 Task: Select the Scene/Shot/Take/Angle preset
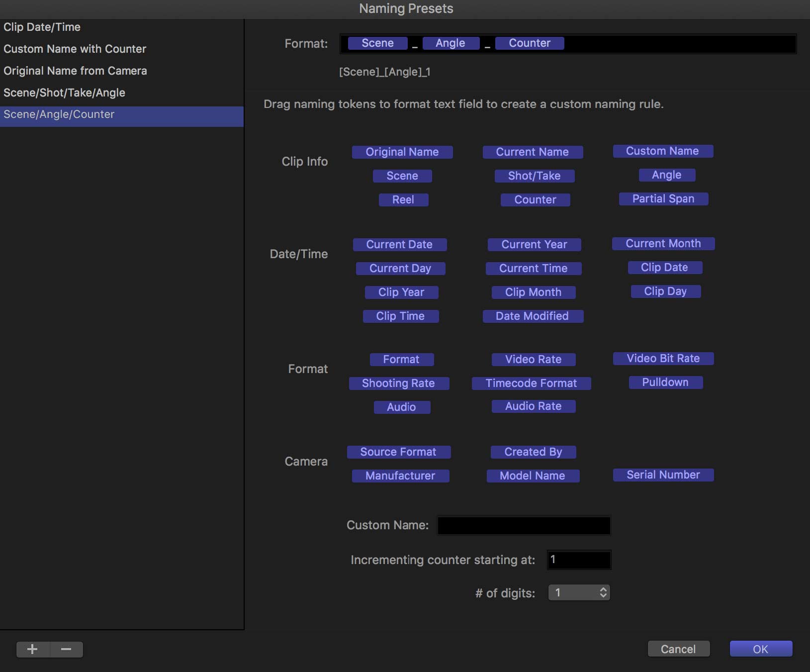pos(122,93)
